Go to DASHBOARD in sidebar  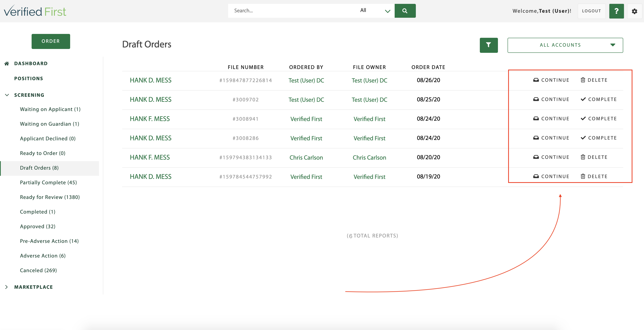[31, 63]
